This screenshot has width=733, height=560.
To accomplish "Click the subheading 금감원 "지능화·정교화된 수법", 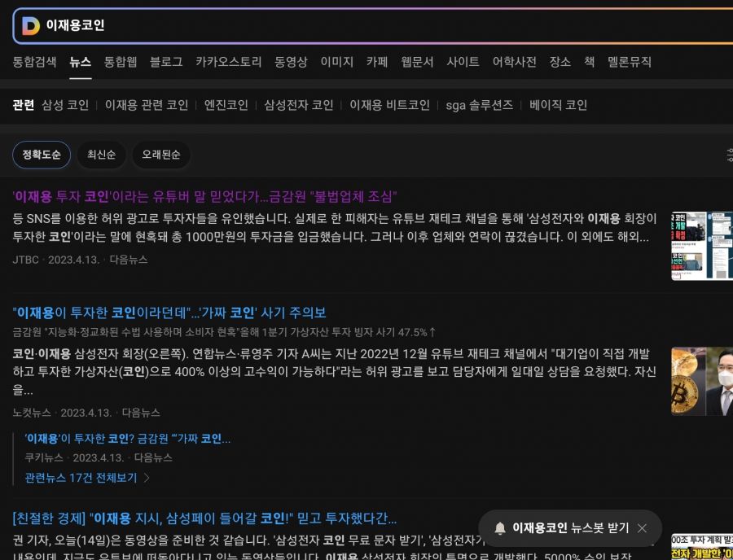I will pos(225,333).
